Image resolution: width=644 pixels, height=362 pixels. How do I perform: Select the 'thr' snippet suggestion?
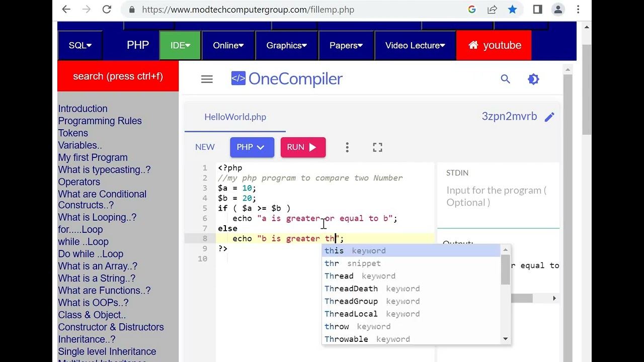point(411,263)
